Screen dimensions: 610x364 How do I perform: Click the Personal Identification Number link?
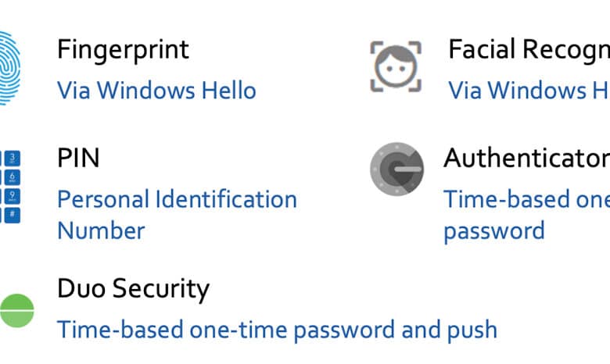(177, 215)
